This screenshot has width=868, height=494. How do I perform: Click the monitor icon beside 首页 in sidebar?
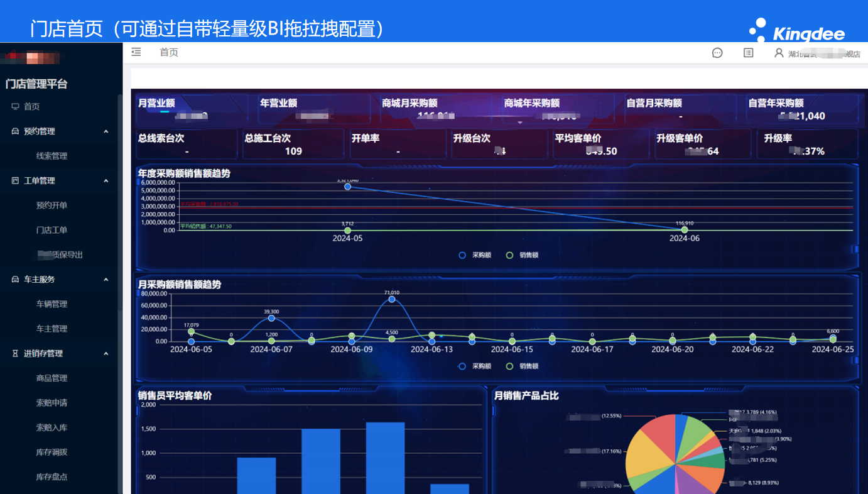tap(15, 107)
